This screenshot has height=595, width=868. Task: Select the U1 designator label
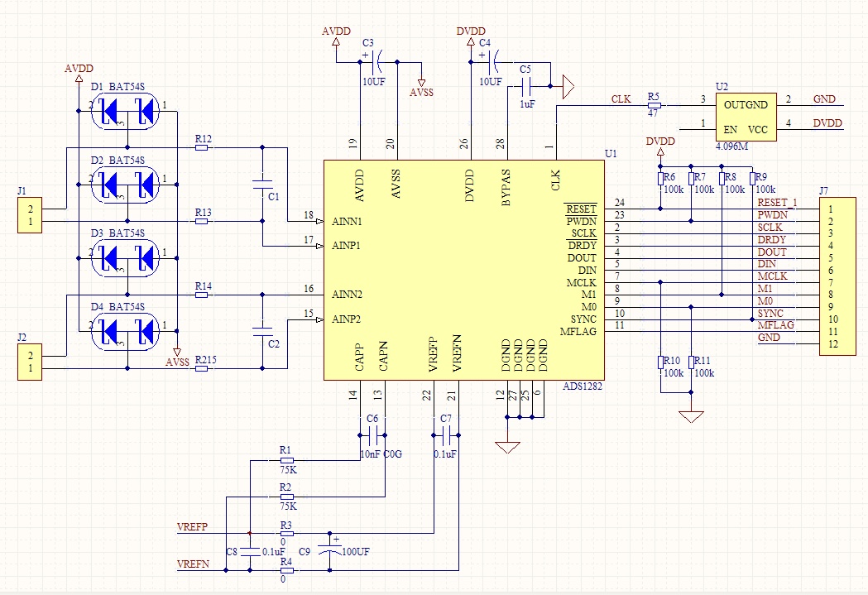tap(611, 153)
